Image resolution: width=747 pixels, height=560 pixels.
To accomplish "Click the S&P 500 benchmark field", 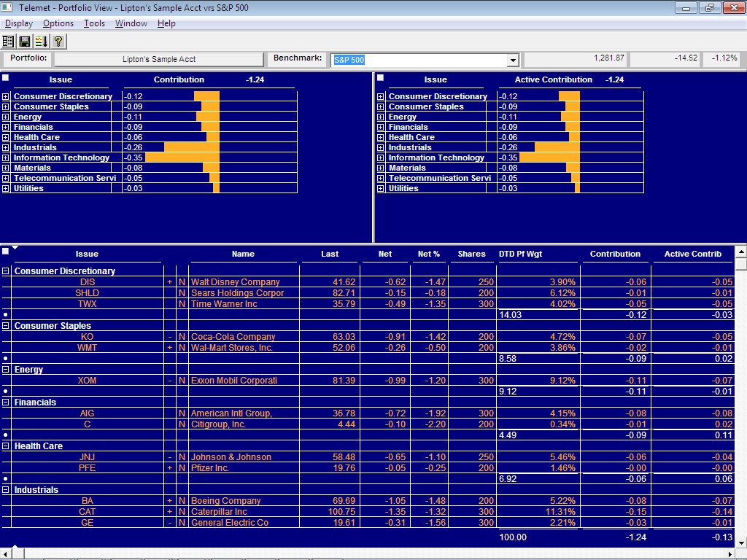I will pyautogui.click(x=419, y=60).
